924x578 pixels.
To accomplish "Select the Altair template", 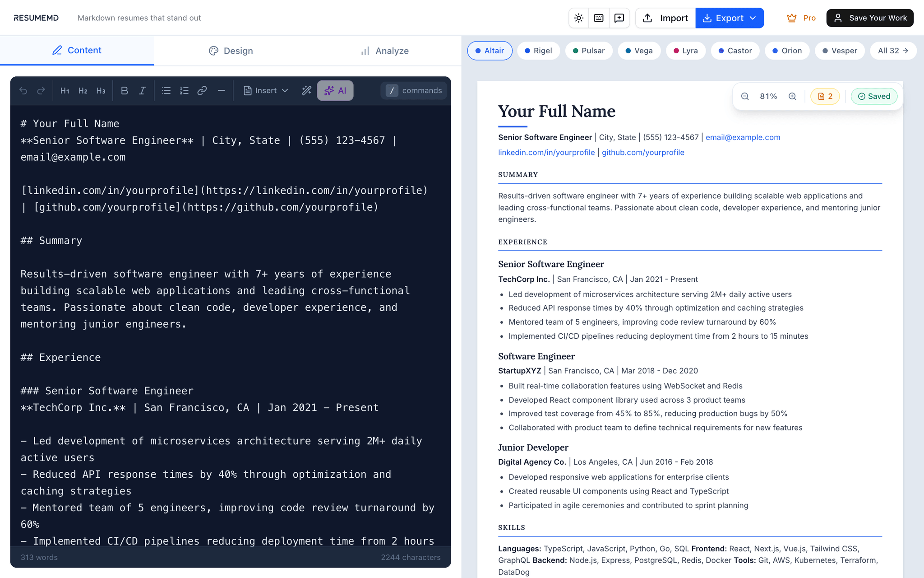I will tap(490, 51).
